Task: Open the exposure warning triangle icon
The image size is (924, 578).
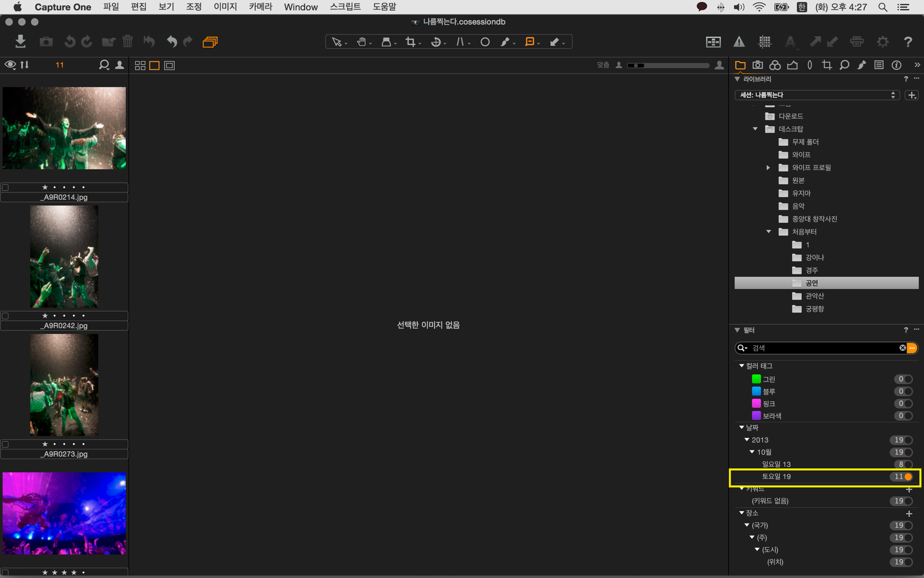Action: click(739, 42)
